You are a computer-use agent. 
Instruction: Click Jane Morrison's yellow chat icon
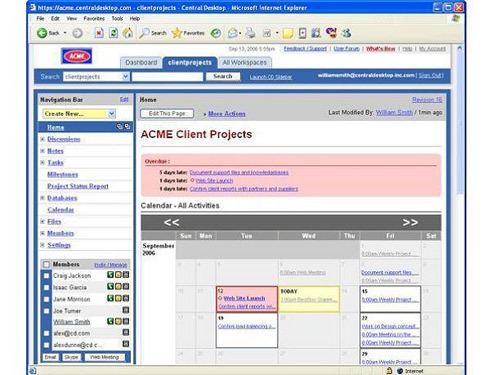(118, 298)
